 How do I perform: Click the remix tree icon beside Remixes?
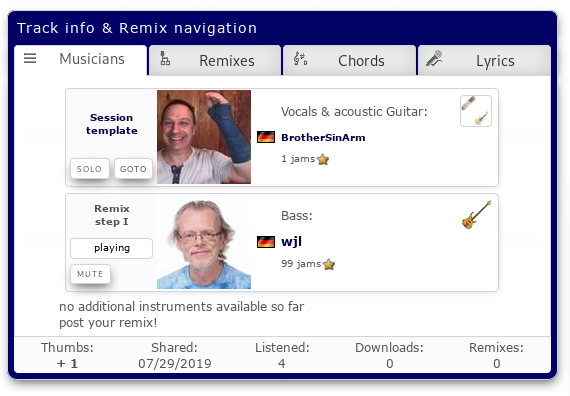click(165, 58)
